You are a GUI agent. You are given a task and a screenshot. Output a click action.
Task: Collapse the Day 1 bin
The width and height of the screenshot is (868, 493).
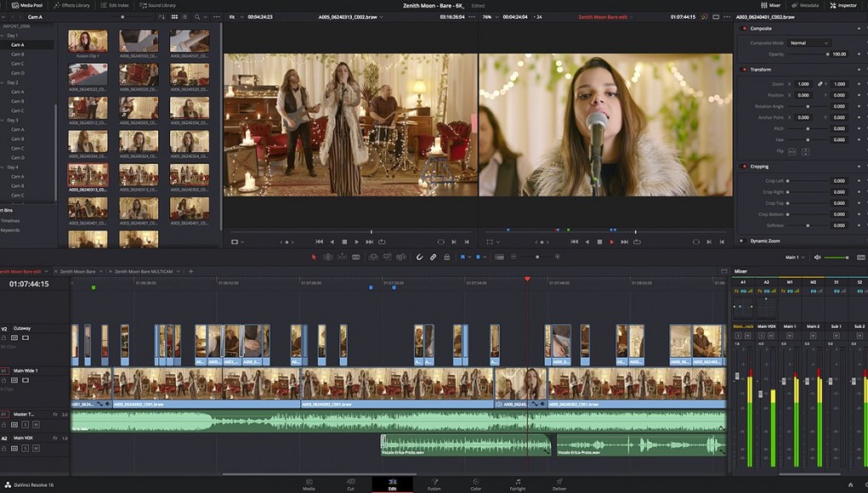(3, 36)
